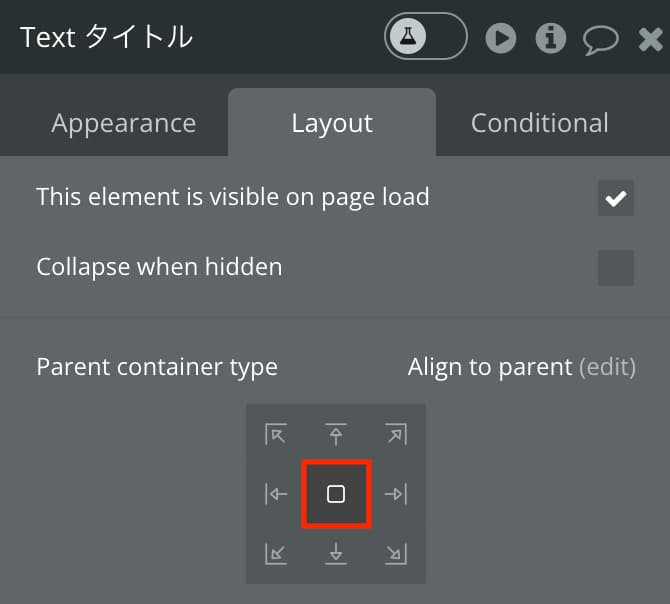Select bottom-center alignment icon
The image size is (670, 604).
(336, 554)
